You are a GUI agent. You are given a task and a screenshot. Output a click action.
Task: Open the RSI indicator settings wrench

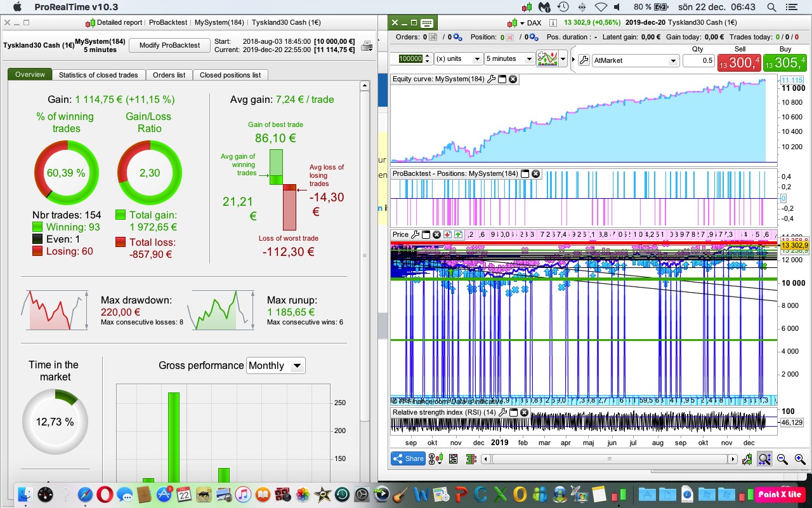coord(503,412)
